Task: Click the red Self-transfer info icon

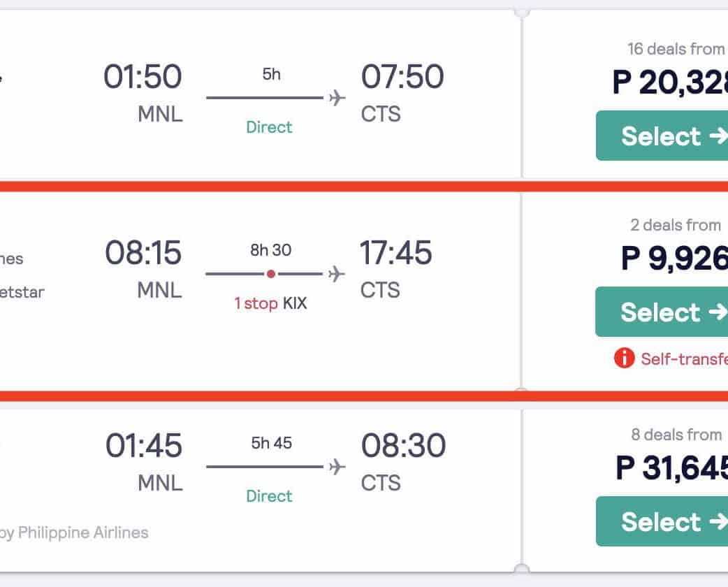Action: [623, 358]
